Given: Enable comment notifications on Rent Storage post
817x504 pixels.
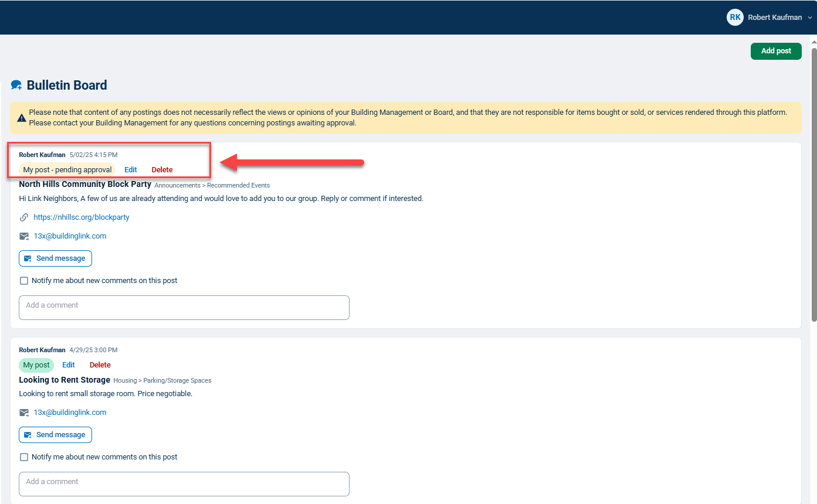Looking at the screenshot, I should click(24, 457).
